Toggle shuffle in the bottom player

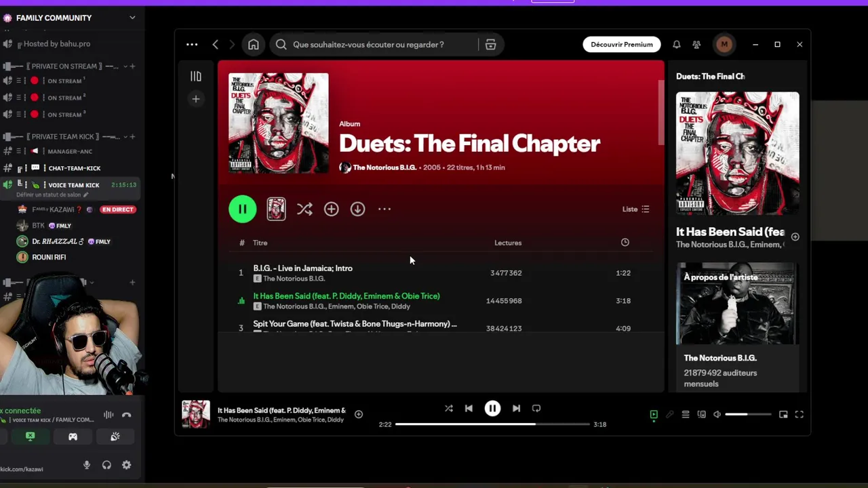point(448,409)
